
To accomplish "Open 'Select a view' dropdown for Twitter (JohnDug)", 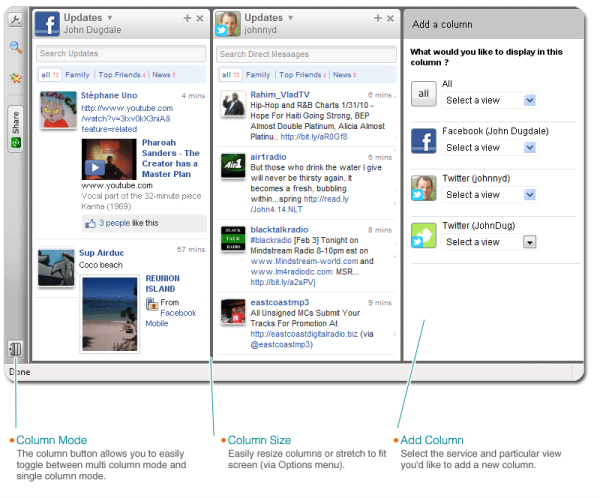I will pyautogui.click(x=490, y=242).
